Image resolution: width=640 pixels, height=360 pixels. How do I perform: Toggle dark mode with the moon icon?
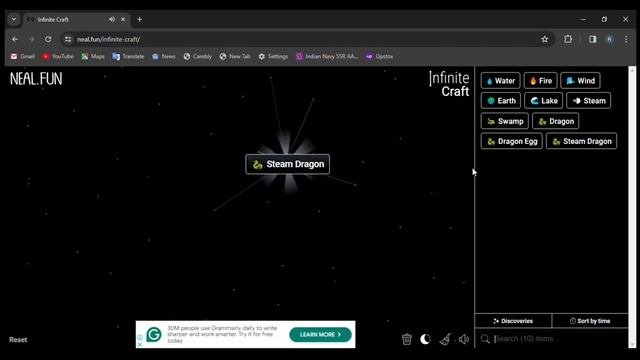[425, 339]
